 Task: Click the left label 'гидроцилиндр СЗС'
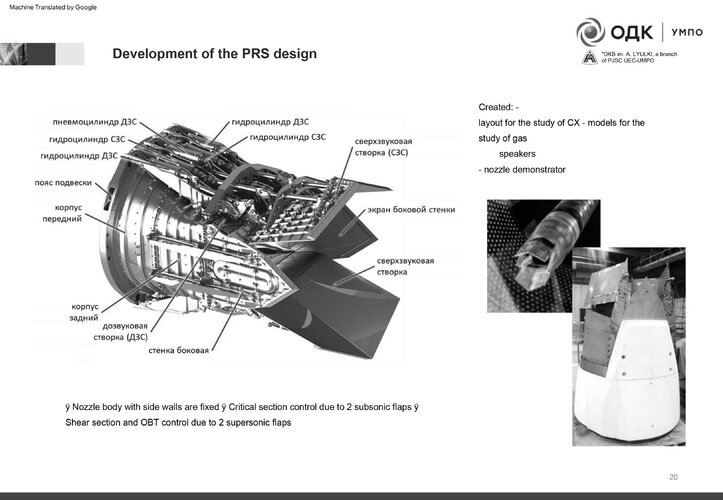(87, 139)
